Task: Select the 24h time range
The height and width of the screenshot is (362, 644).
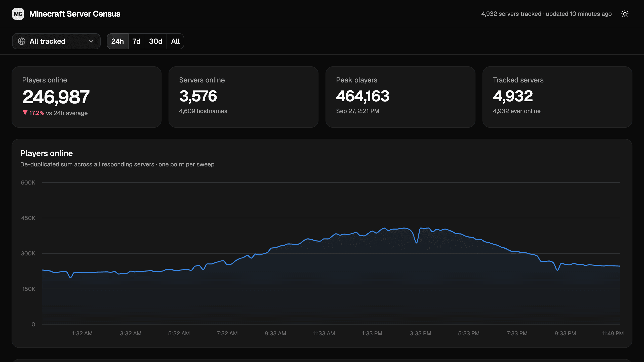Action: (x=117, y=41)
